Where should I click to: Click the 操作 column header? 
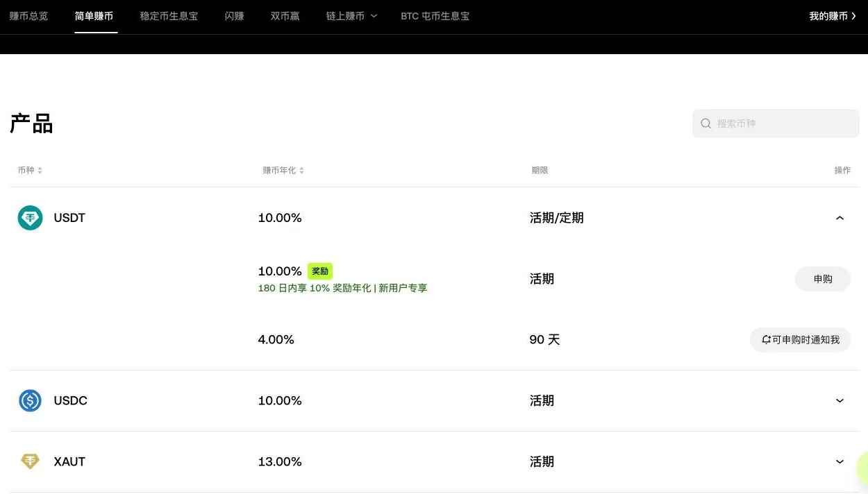point(842,171)
